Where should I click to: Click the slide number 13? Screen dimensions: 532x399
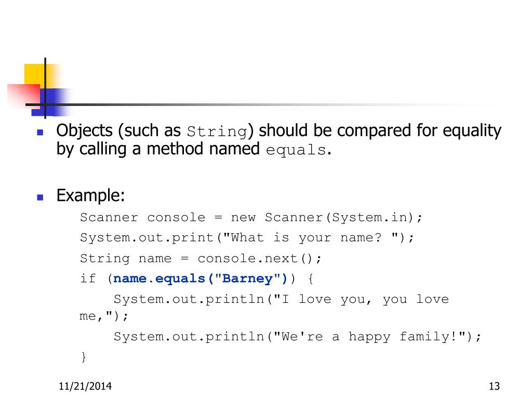(x=495, y=386)
